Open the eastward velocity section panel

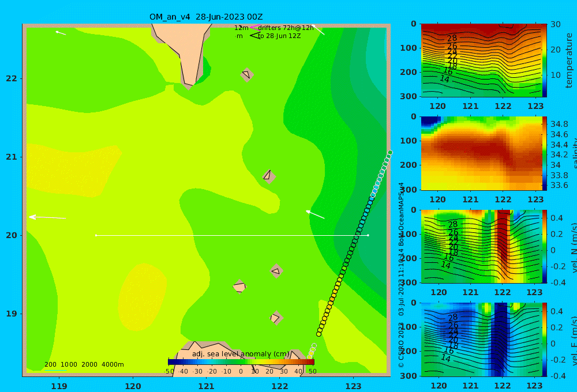click(482, 340)
